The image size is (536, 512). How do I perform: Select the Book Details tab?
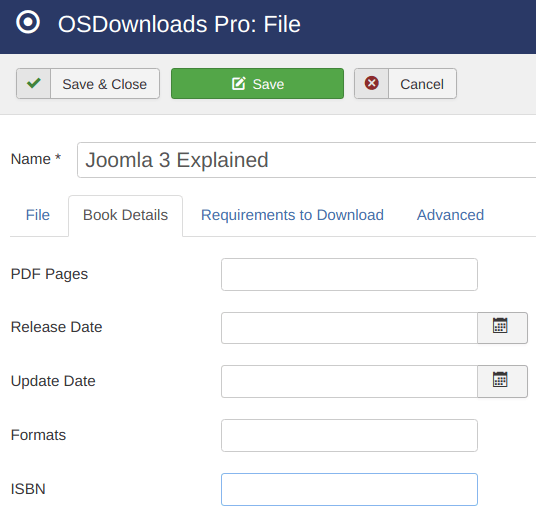(125, 215)
